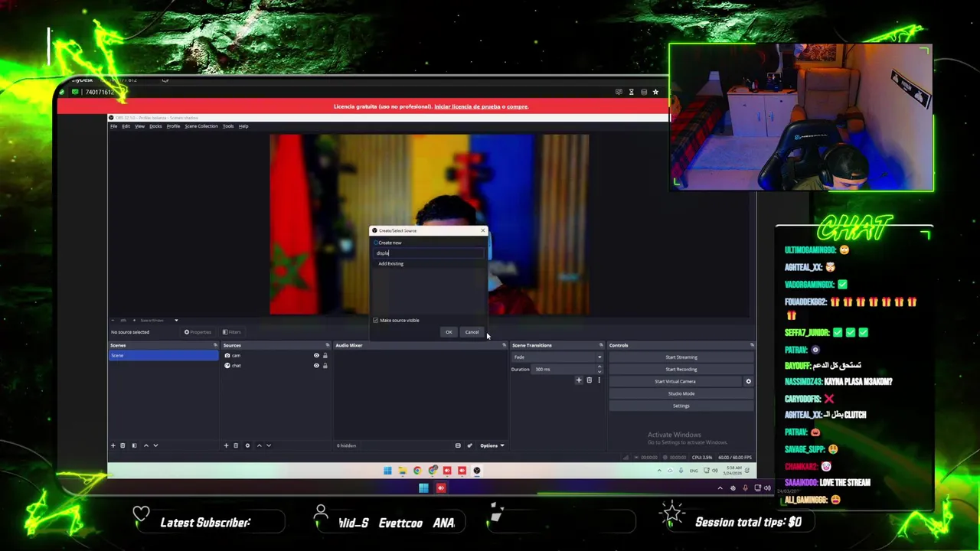Toggle Audio Mixer layout icon

pos(458,445)
